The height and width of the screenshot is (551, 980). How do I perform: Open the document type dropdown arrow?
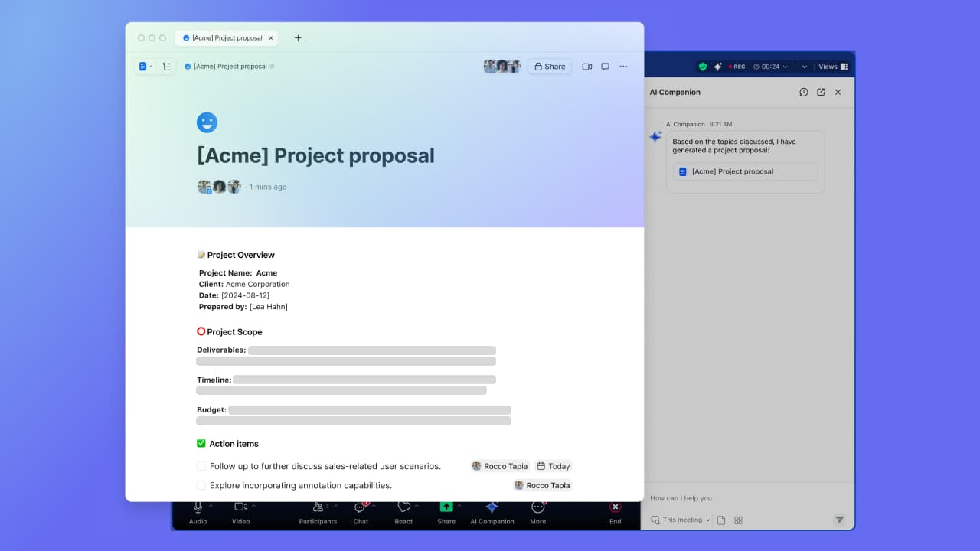point(151,67)
